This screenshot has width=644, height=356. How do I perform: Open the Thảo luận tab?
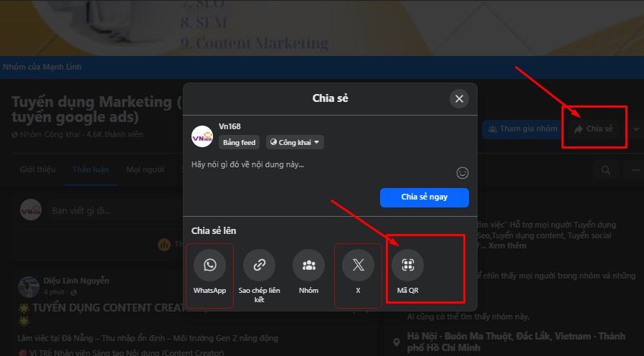(91, 169)
